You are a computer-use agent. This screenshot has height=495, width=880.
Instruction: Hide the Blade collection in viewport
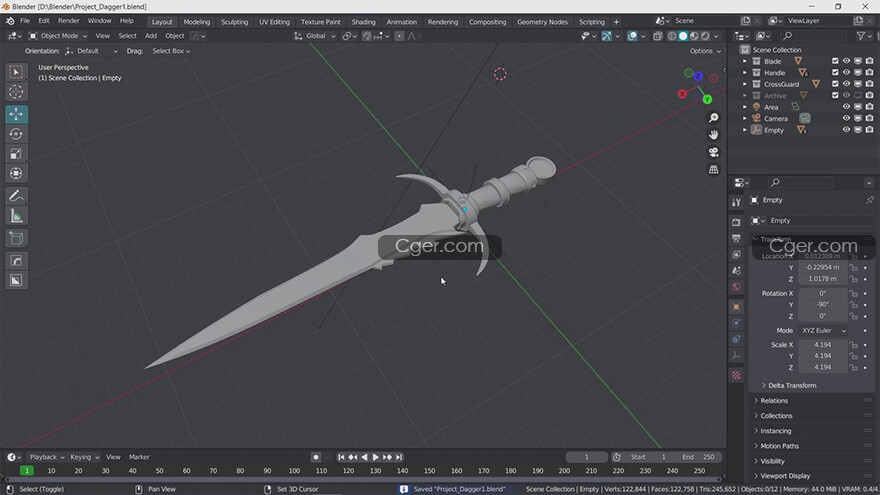point(846,61)
